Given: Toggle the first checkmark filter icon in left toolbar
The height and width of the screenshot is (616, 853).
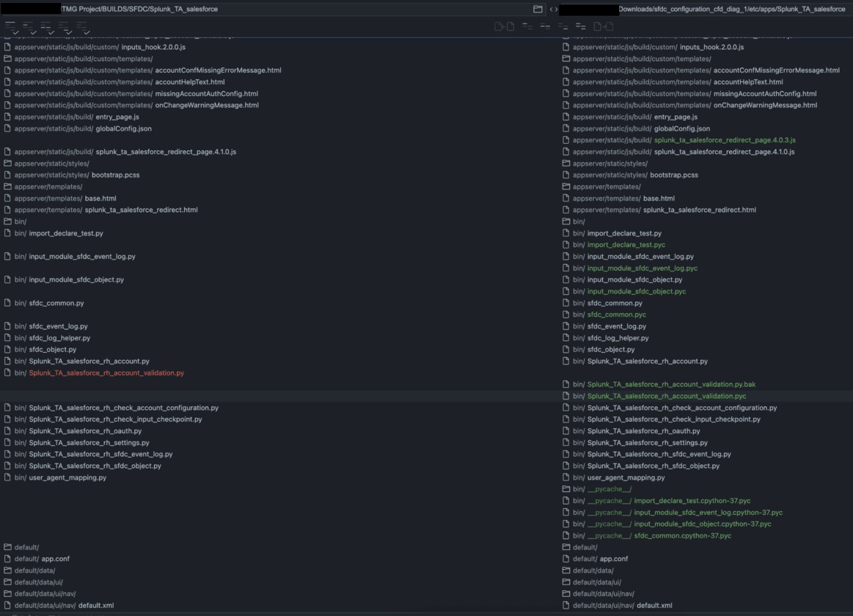Looking at the screenshot, I should 12,29.
